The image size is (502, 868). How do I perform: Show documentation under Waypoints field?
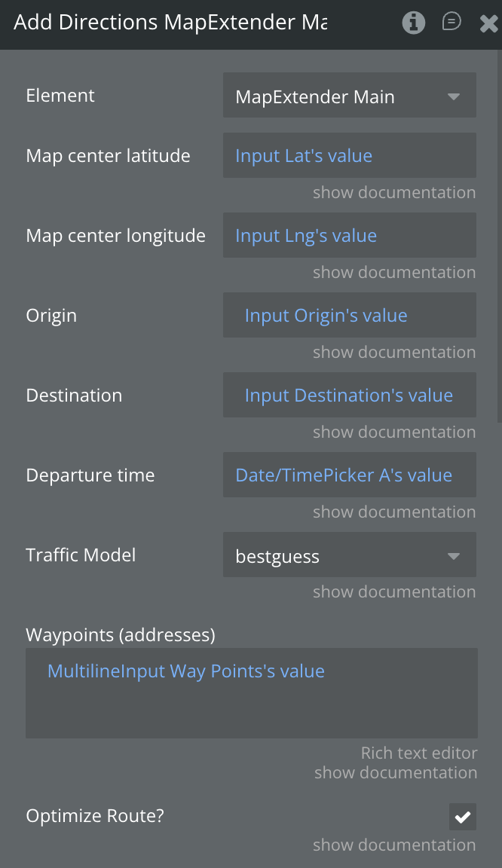click(395, 773)
